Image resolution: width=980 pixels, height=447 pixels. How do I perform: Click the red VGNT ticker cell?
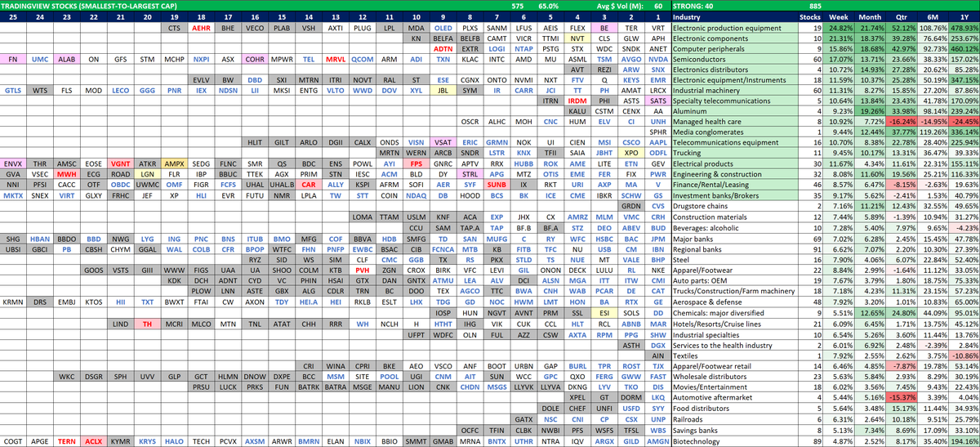click(121, 163)
